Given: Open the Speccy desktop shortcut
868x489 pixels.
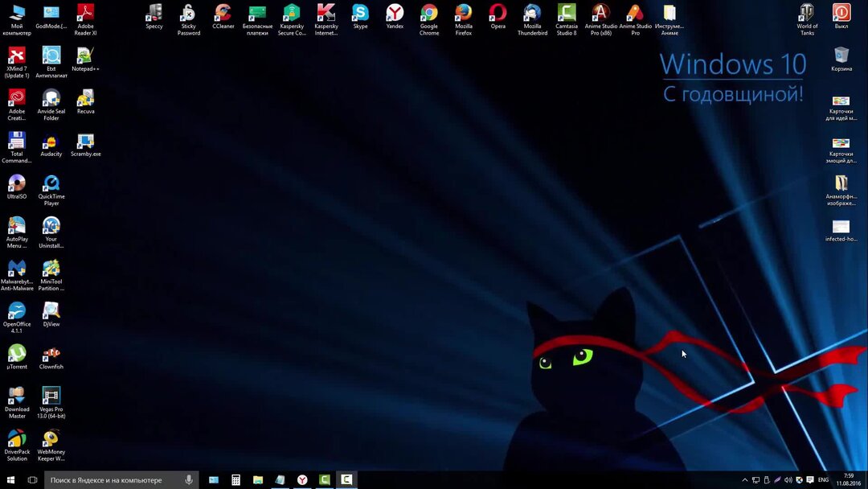Looking at the screenshot, I should point(154,17).
